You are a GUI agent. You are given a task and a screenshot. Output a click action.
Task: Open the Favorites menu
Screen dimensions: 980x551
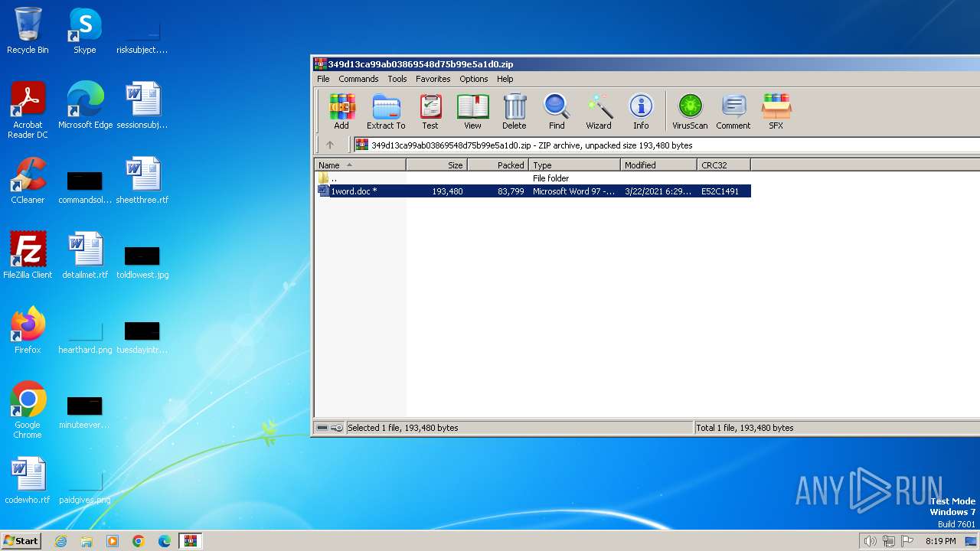[x=433, y=79]
